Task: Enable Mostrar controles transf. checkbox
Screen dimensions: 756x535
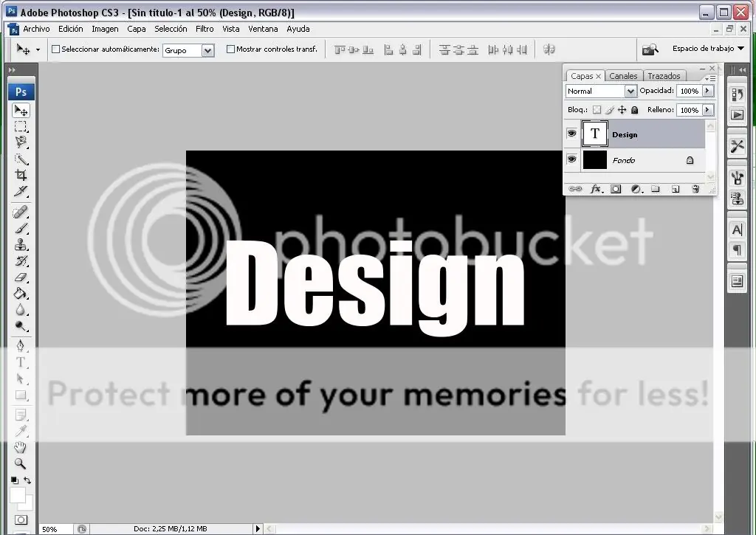Action: (230, 49)
